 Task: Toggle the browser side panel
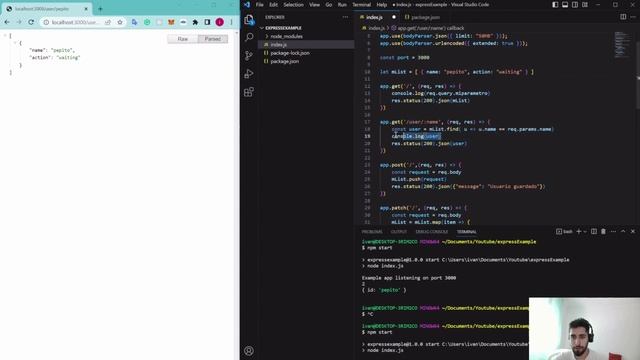pos(207,22)
